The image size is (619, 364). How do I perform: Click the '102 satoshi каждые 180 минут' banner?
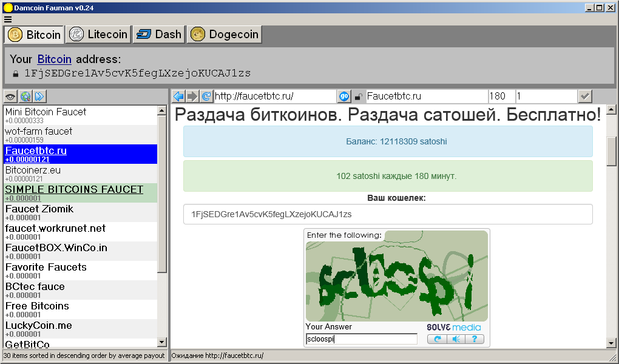(388, 176)
